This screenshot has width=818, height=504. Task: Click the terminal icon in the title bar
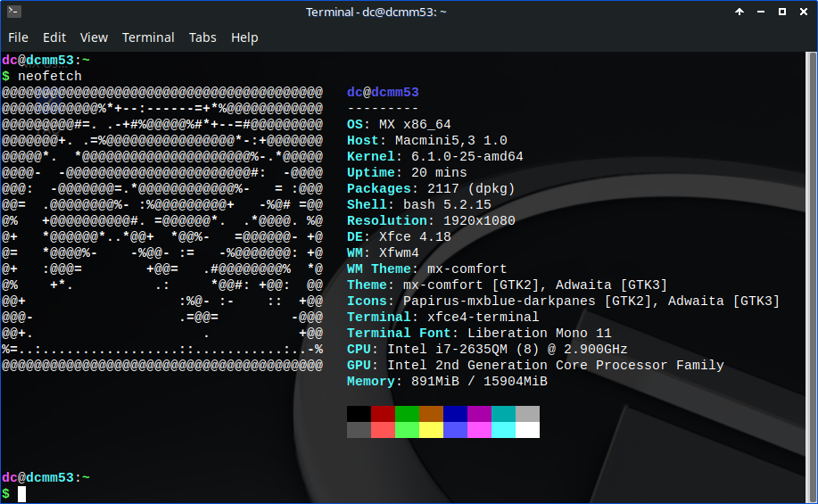tap(14, 12)
